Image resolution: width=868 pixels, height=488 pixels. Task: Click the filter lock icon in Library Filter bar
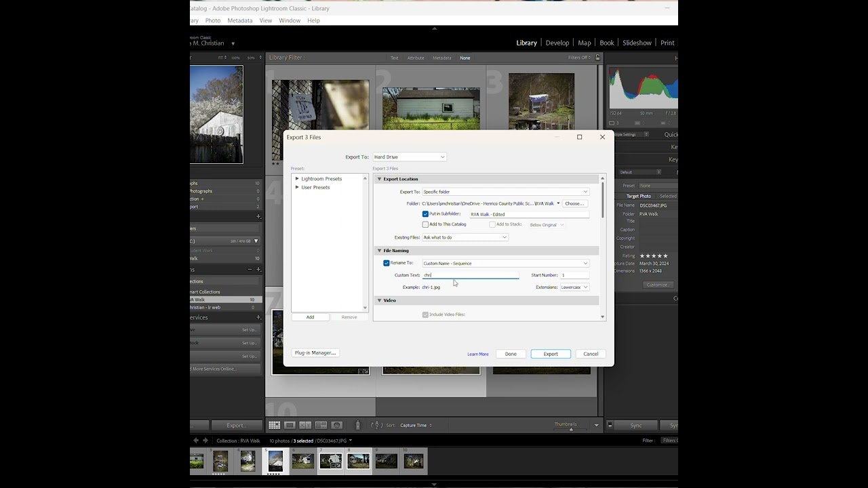tap(597, 58)
